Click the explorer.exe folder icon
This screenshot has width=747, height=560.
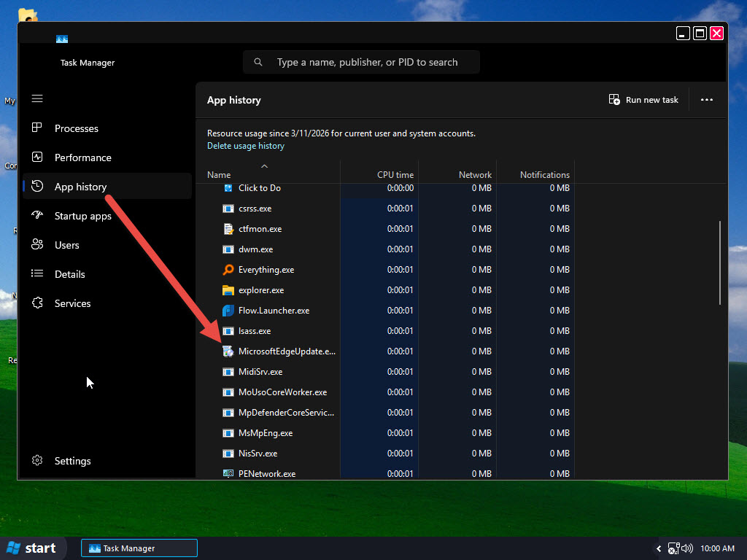tap(228, 290)
